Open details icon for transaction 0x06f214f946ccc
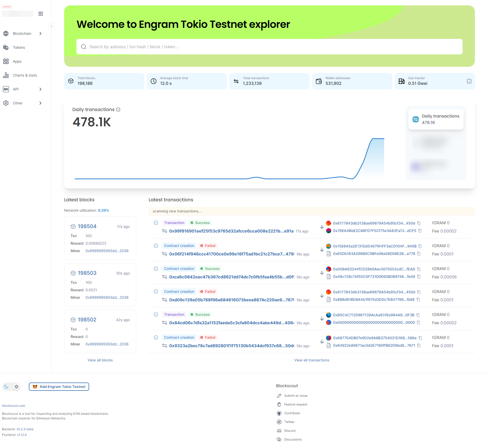This screenshot has height=448, width=487. 156,246
